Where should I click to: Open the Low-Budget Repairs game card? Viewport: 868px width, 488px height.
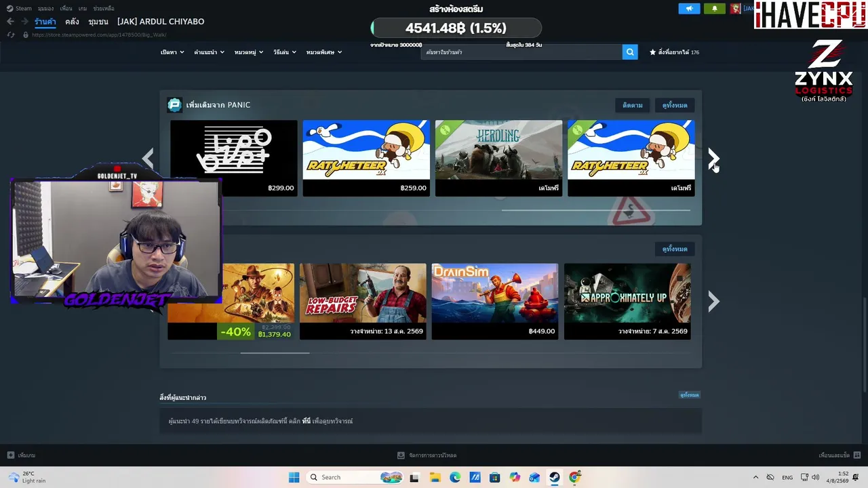pyautogui.click(x=363, y=302)
